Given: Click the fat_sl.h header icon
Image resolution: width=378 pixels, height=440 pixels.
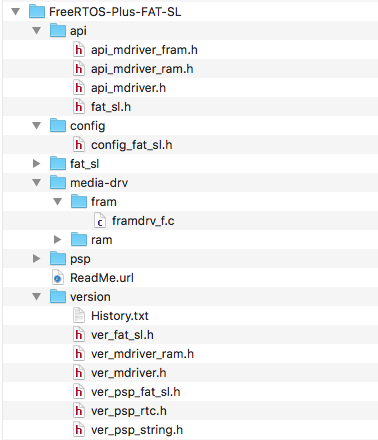Looking at the screenshot, I should (x=79, y=107).
